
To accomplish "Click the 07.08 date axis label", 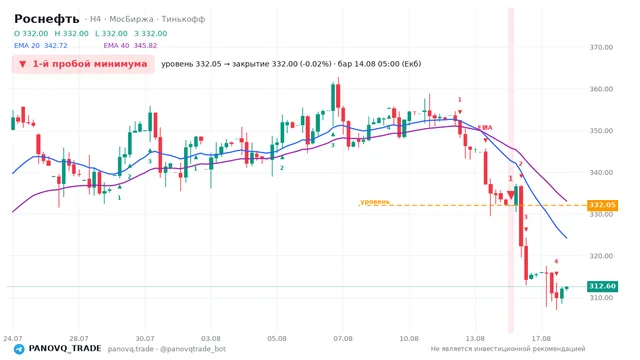I will coord(343,338).
